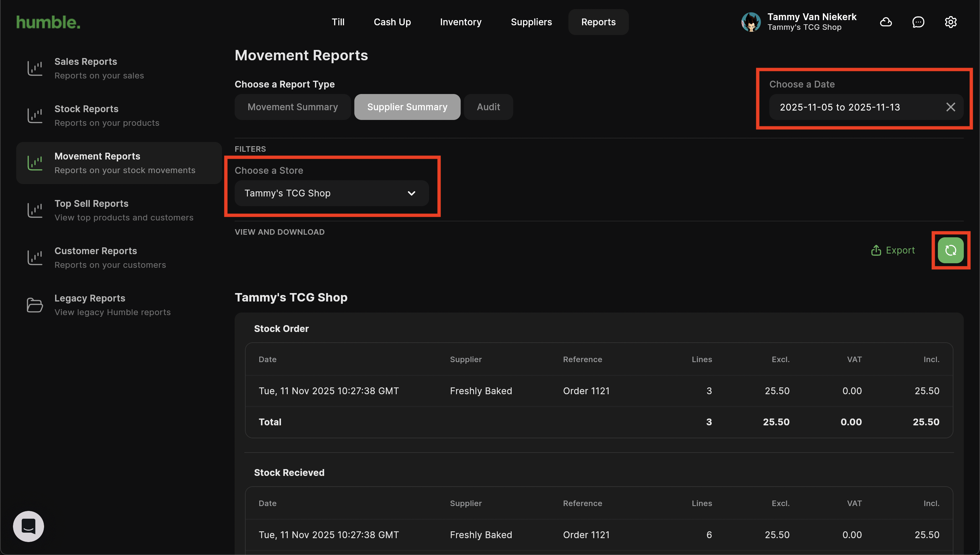Clear the selected date range
This screenshot has width=980, height=555.
click(950, 107)
